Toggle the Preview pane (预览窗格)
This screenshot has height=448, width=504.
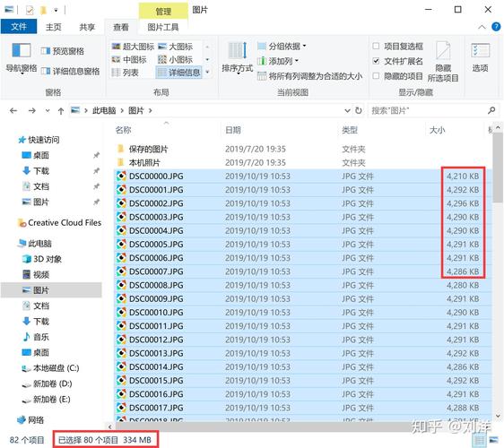pos(63,51)
